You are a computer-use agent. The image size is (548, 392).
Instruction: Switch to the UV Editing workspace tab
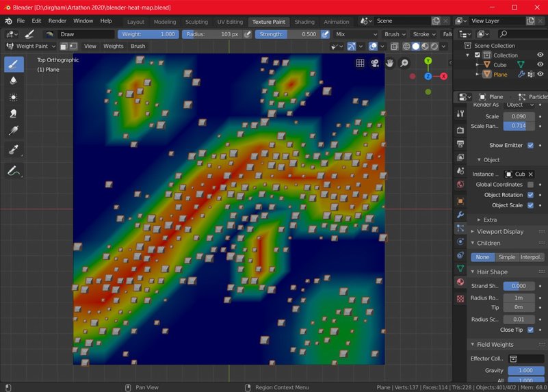230,22
